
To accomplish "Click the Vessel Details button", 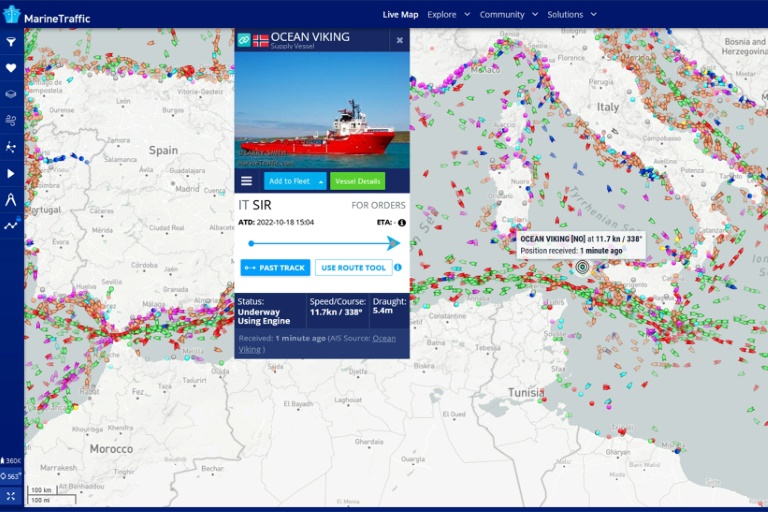I will pos(357,181).
